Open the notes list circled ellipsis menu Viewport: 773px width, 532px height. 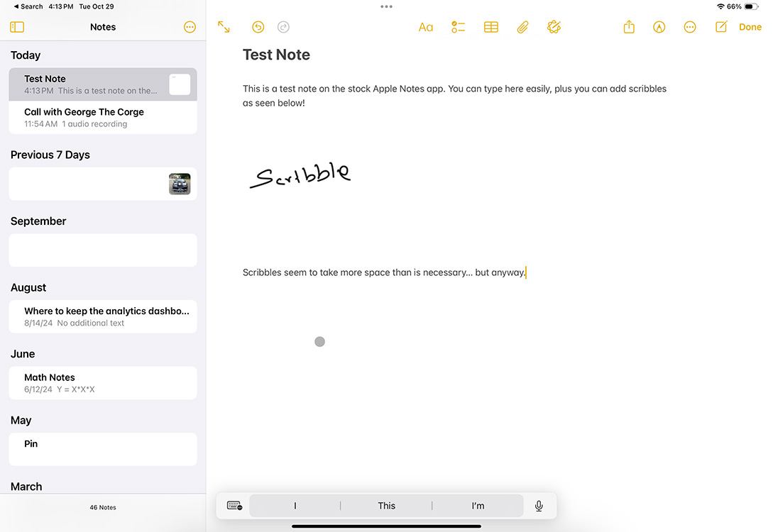190,26
